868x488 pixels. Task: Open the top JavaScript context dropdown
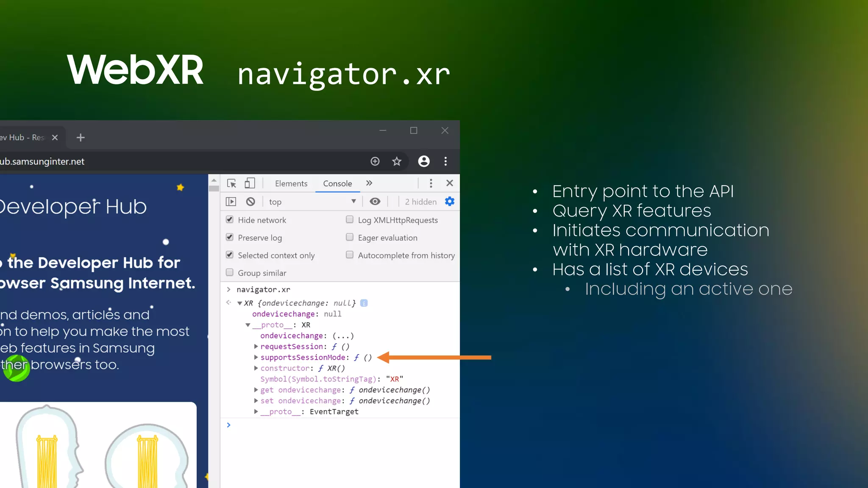[312, 202]
